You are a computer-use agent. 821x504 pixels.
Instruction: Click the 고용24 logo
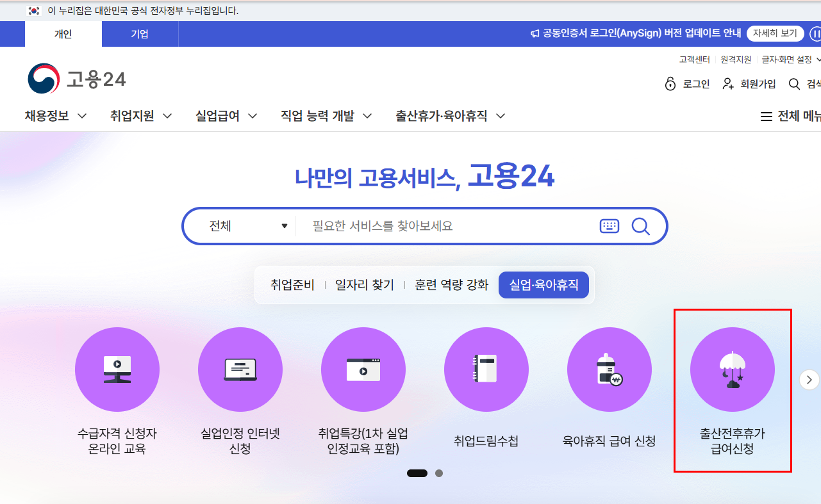(x=76, y=79)
